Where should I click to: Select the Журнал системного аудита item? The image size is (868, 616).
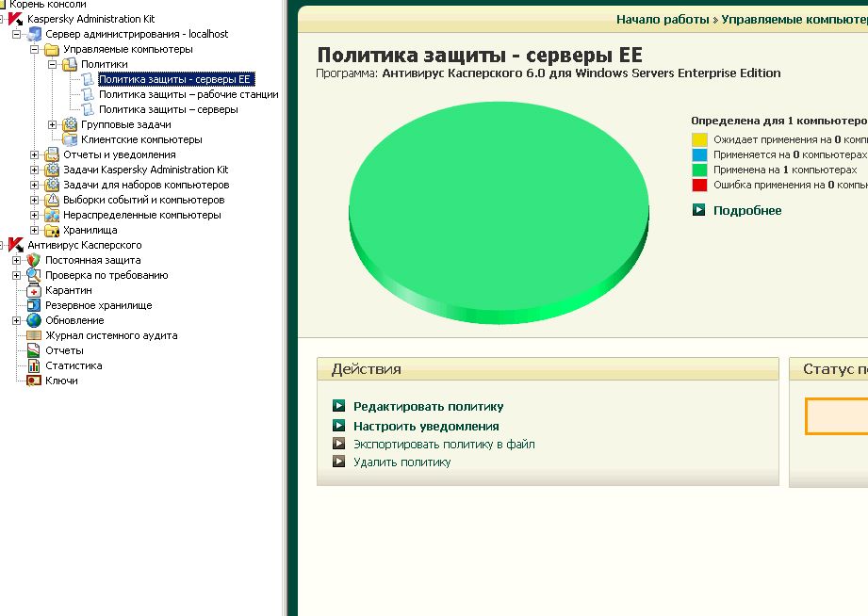(x=111, y=335)
